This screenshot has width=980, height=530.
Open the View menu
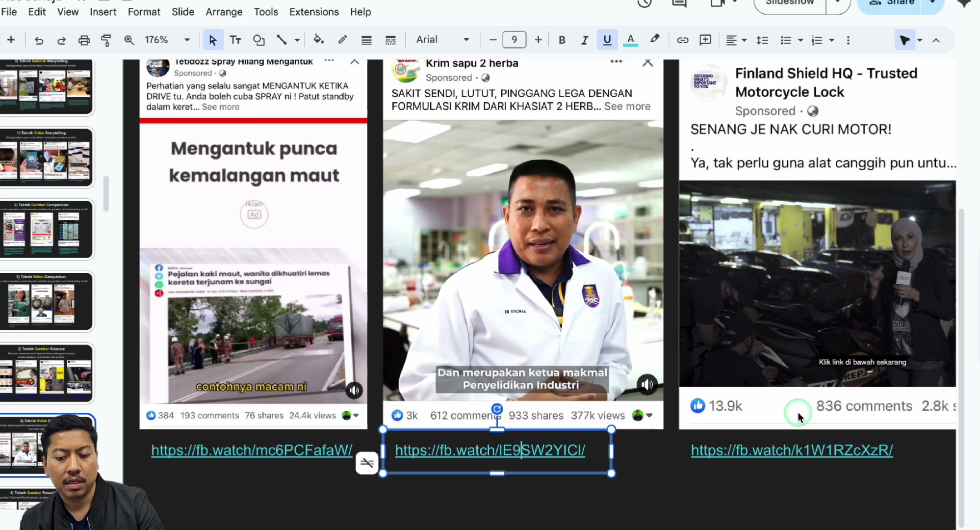(x=68, y=12)
